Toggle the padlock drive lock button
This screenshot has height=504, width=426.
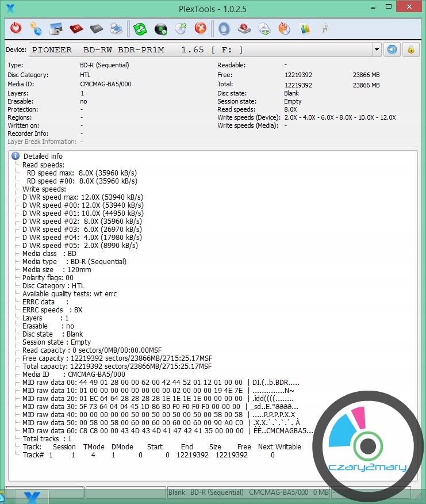pos(410,49)
